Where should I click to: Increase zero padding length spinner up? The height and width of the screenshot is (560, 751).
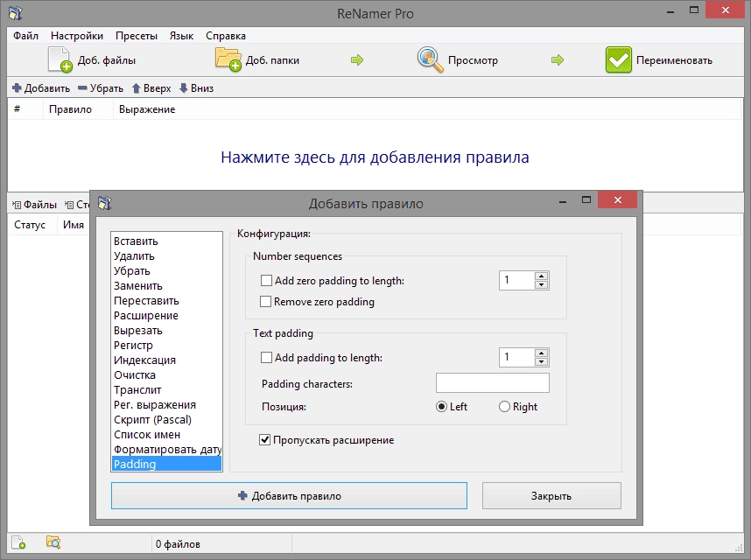541,276
